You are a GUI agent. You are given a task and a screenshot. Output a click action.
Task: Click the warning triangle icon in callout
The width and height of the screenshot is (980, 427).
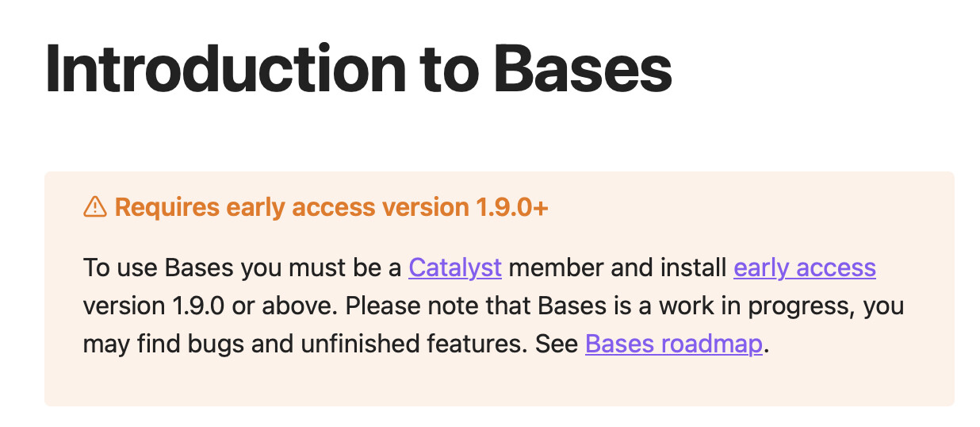tap(94, 208)
